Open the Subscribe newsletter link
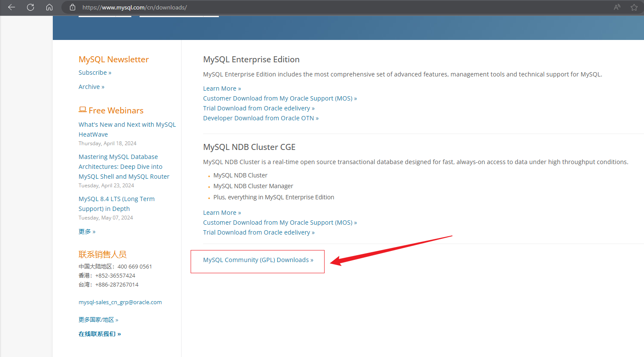This screenshot has height=357, width=644. (x=95, y=73)
